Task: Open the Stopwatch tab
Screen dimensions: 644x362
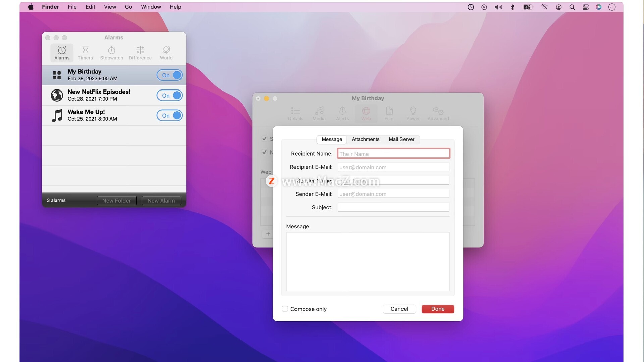Action: click(111, 53)
